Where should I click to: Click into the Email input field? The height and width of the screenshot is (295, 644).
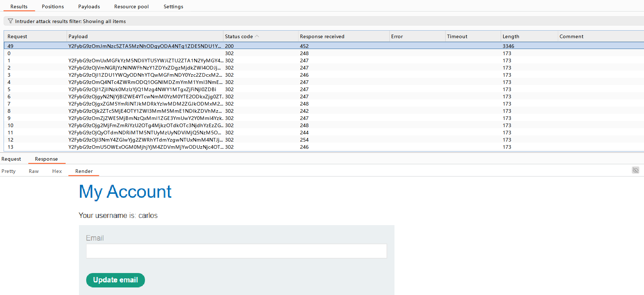coord(236,251)
